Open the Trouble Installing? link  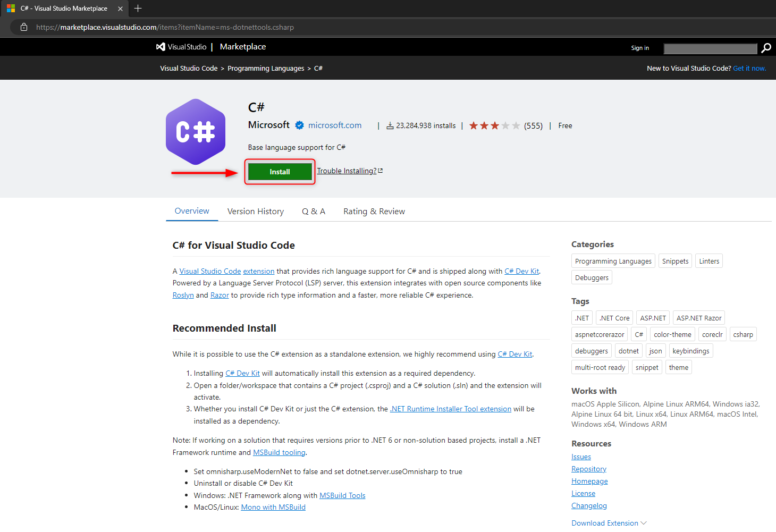point(350,171)
